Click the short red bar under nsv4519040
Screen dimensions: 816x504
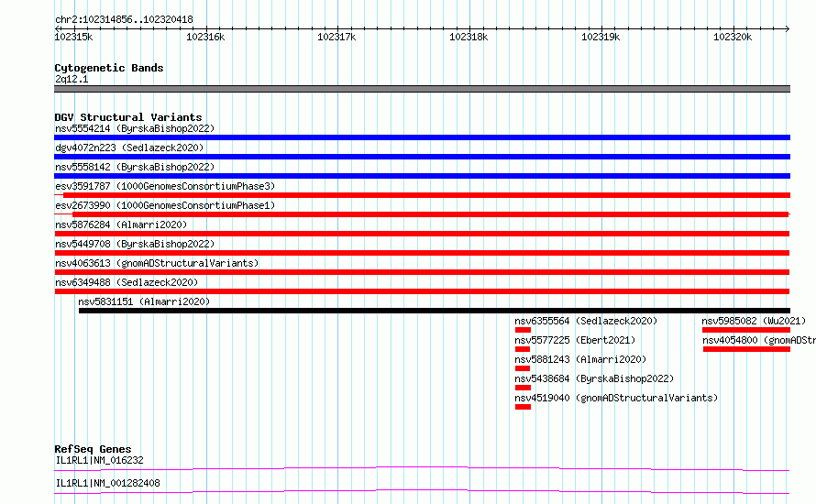tap(523, 407)
